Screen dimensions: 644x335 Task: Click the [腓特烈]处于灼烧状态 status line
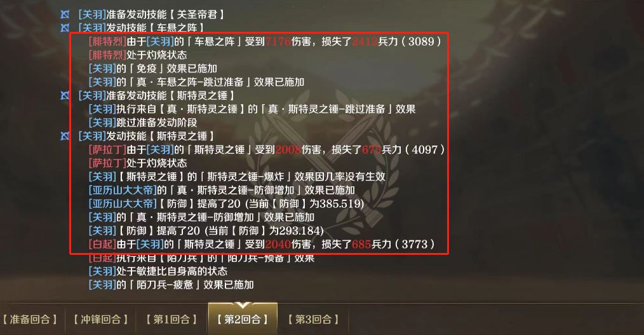pos(138,55)
